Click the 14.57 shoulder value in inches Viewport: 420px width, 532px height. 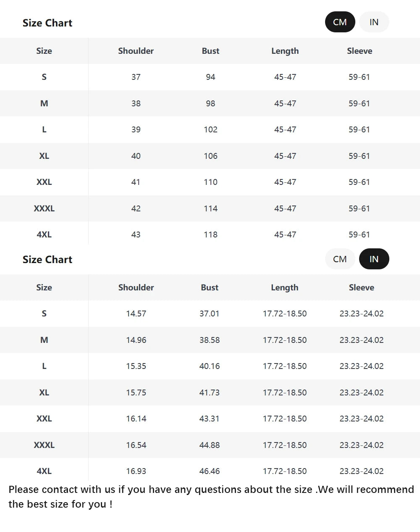pyautogui.click(x=136, y=313)
